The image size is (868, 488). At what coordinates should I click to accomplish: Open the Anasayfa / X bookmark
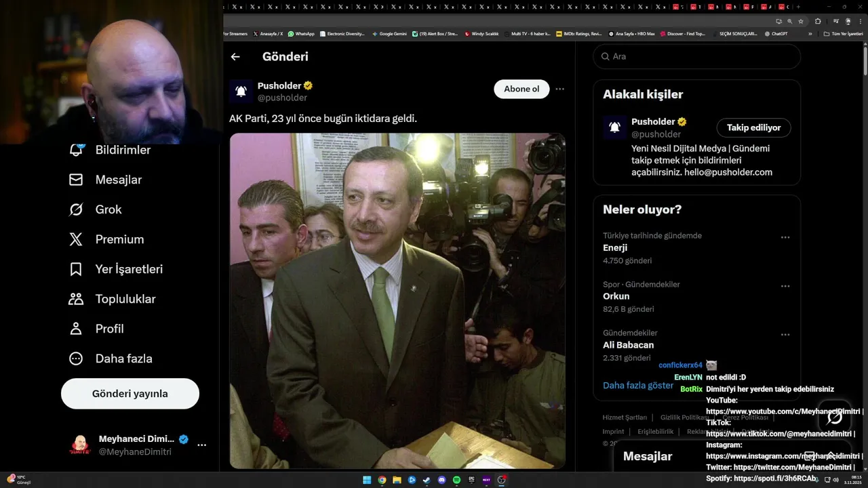(268, 33)
